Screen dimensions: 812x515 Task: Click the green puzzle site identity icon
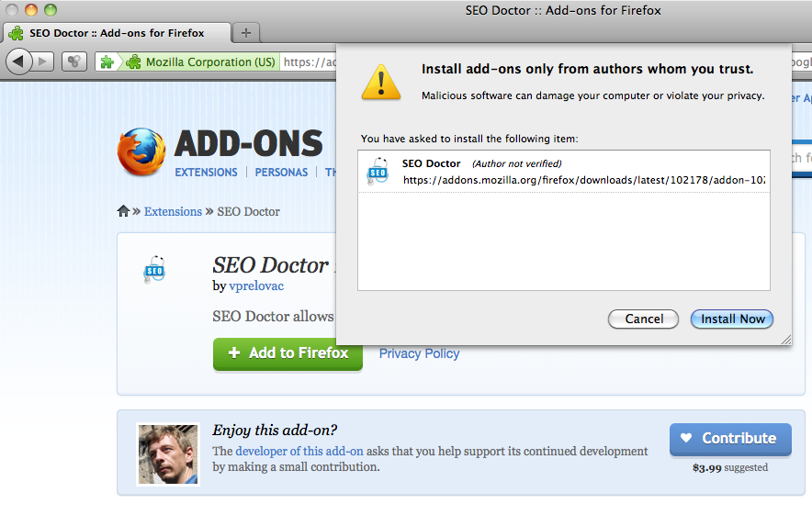tap(107, 62)
